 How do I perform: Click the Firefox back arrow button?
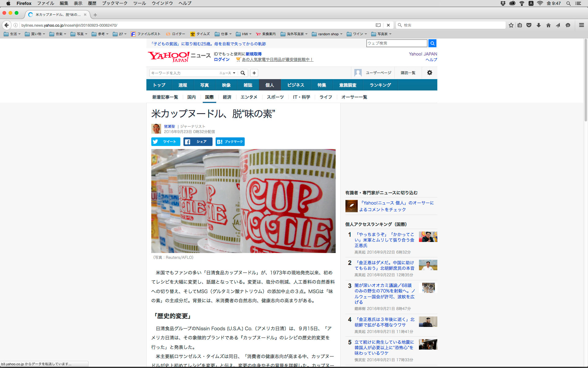[7, 25]
